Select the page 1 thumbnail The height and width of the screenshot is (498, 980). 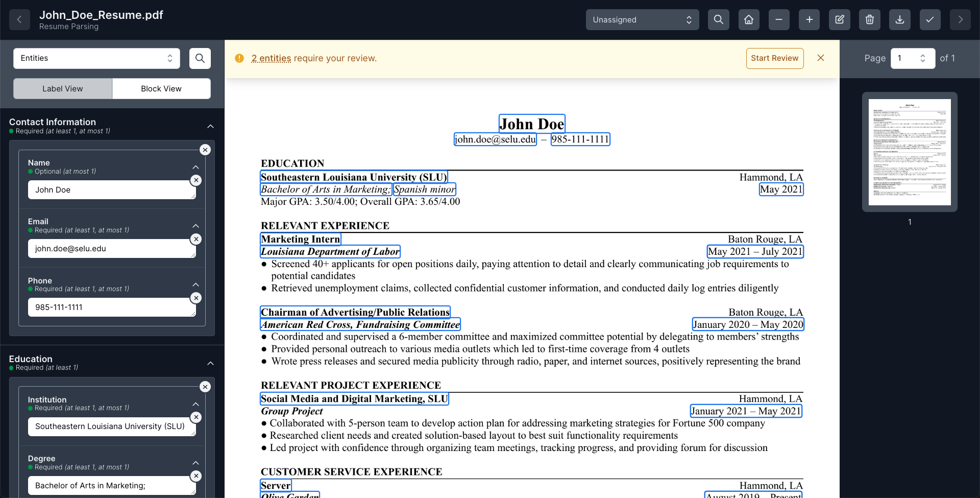909,151
